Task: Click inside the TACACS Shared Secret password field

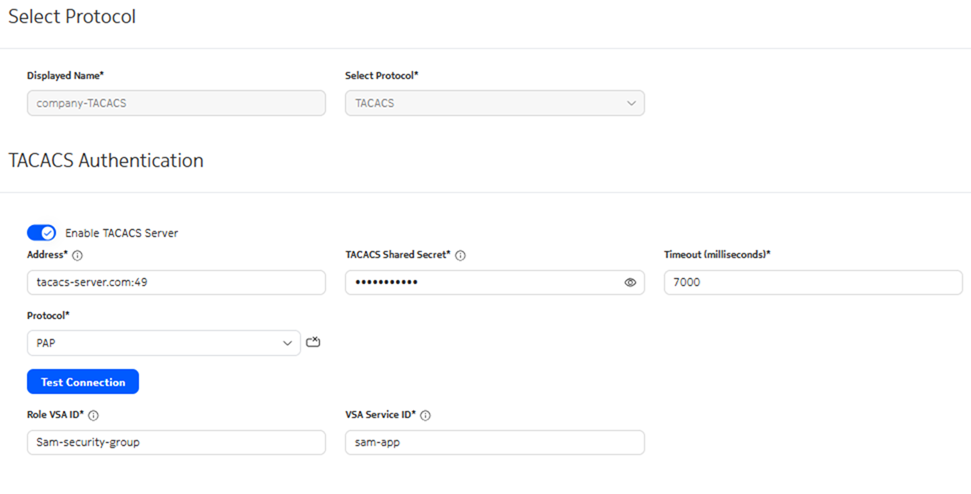Action: (x=480, y=282)
